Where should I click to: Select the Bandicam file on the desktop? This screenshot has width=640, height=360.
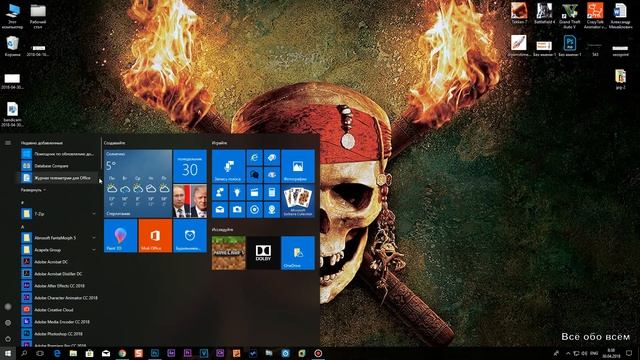click(x=13, y=114)
